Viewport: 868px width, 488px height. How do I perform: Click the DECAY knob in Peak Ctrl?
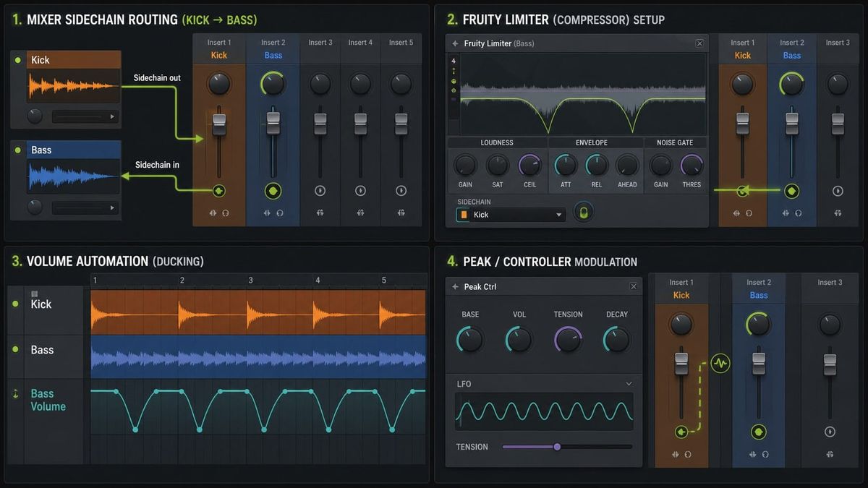click(616, 339)
